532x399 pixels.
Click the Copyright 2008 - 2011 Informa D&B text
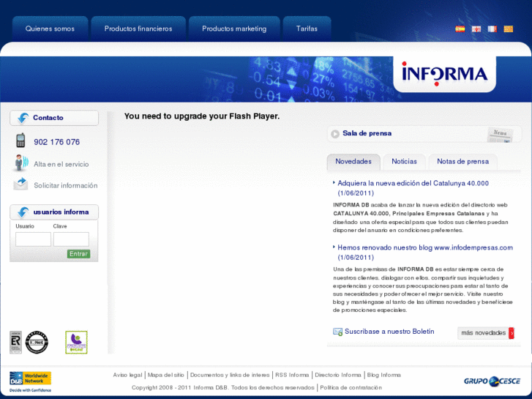click(223, 387)
